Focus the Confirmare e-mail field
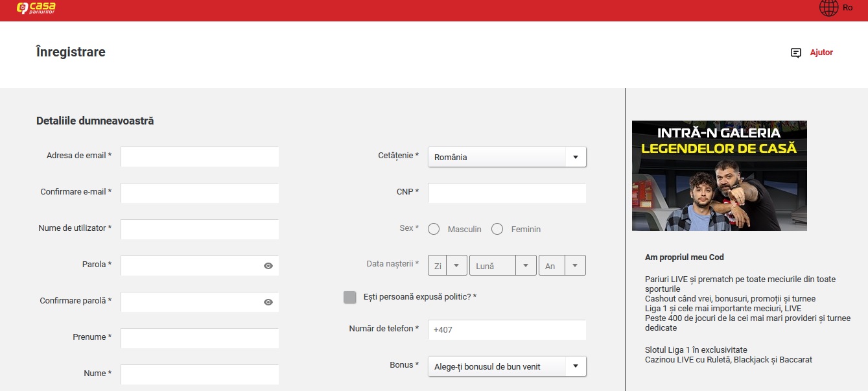The width and height of the screenshot is (868, 391). [x=200, y=193]
